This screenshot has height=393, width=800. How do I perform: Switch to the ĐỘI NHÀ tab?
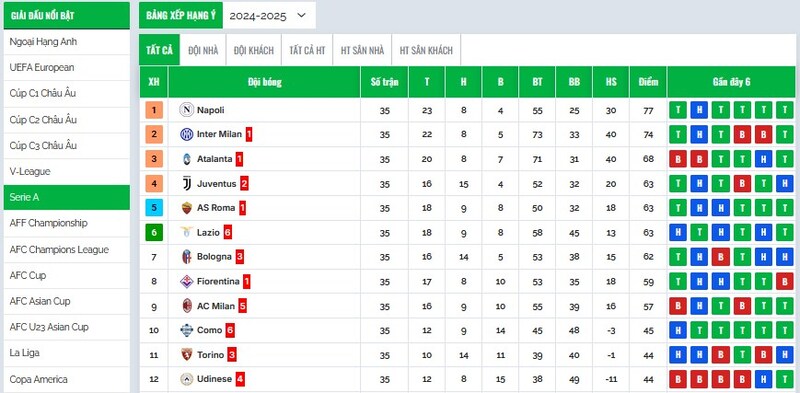click(203, 50)
